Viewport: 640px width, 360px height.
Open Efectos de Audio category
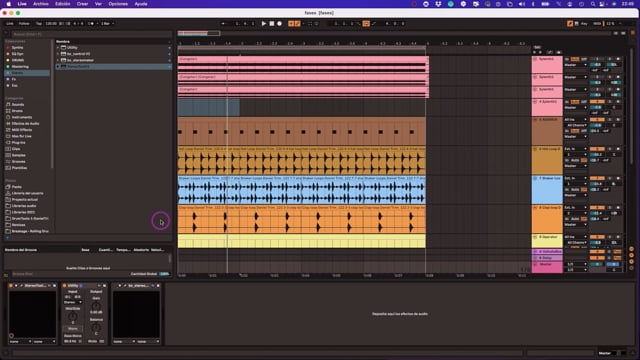click(x=25, y=123)
